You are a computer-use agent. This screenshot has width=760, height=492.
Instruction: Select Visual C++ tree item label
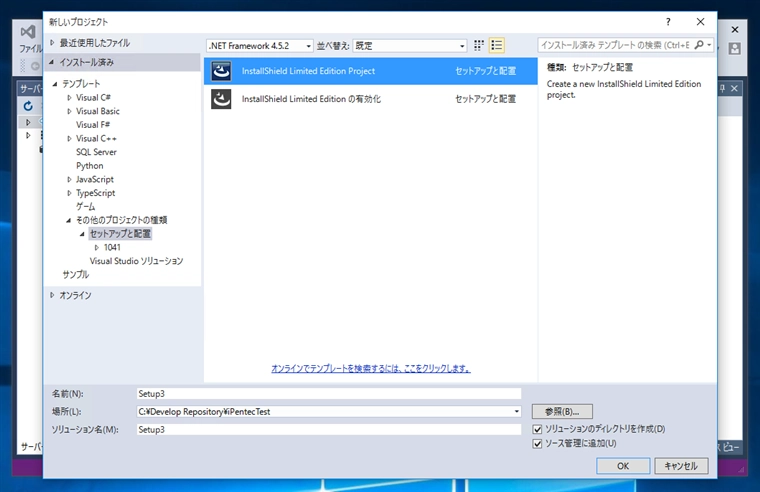[x=96, y=138]
